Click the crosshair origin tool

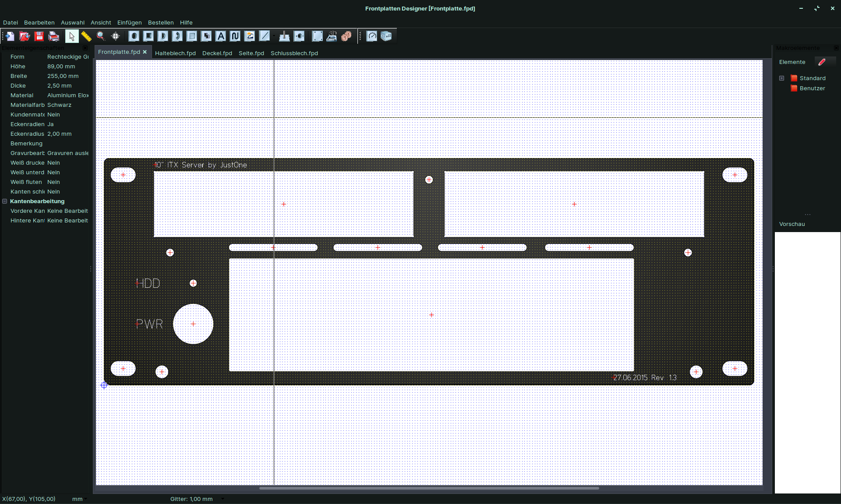(116, 36)
